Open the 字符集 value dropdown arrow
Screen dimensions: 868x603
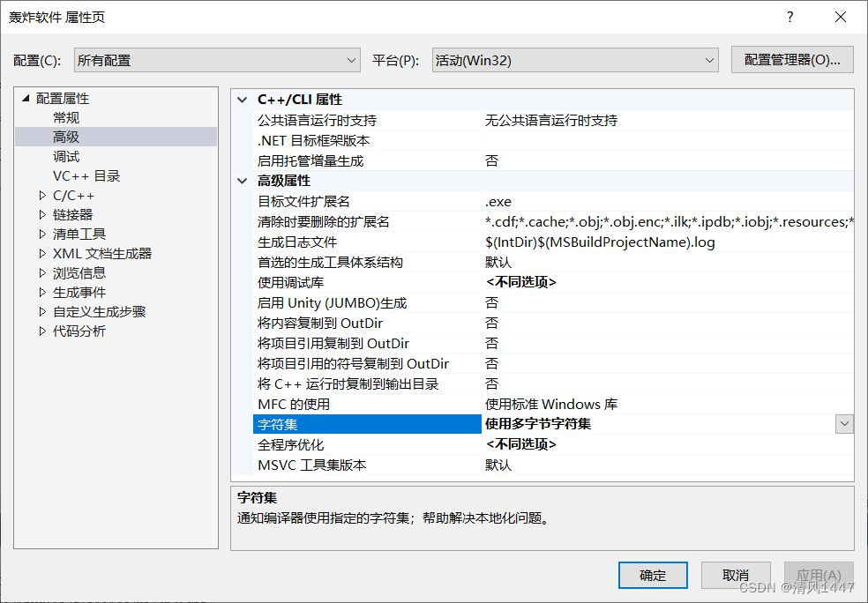844,424
